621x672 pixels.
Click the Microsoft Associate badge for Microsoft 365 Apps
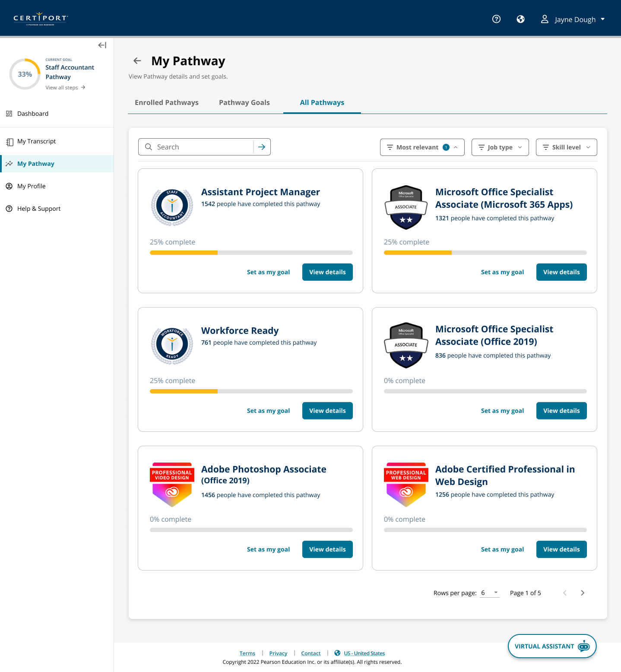pyautogui.click(x=406, y=207)
